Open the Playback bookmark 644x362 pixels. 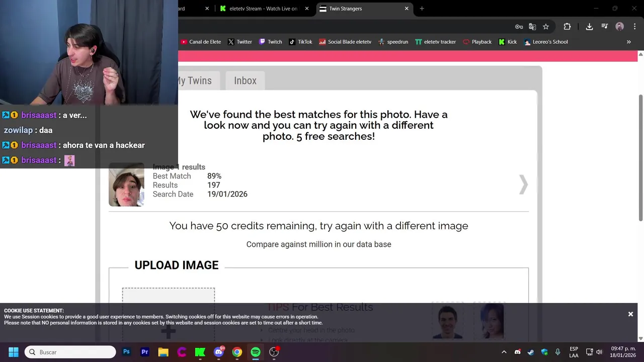point(477,42)
